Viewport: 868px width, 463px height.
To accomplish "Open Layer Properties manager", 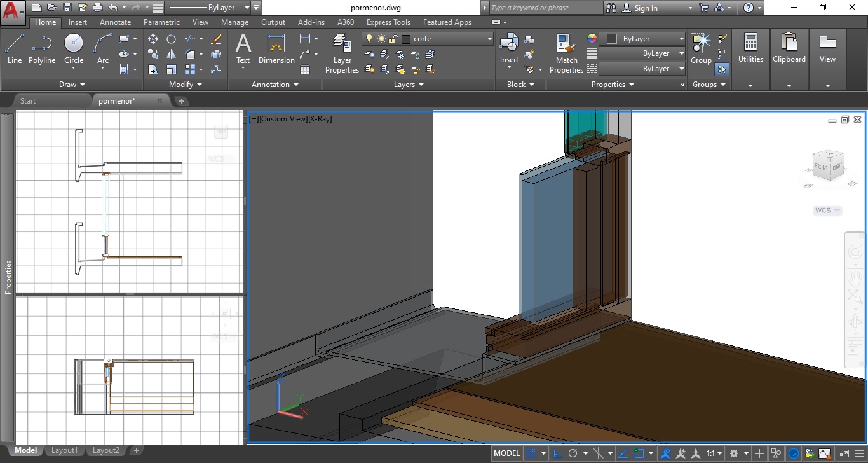I will [x=342, y=54].
